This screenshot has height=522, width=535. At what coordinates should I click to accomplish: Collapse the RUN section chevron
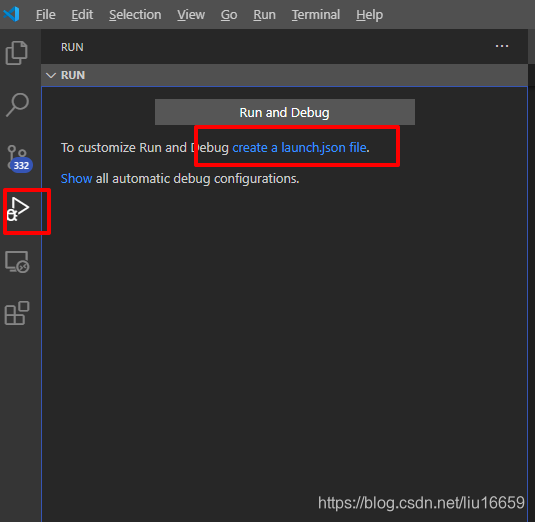click(x=51, y=75)
